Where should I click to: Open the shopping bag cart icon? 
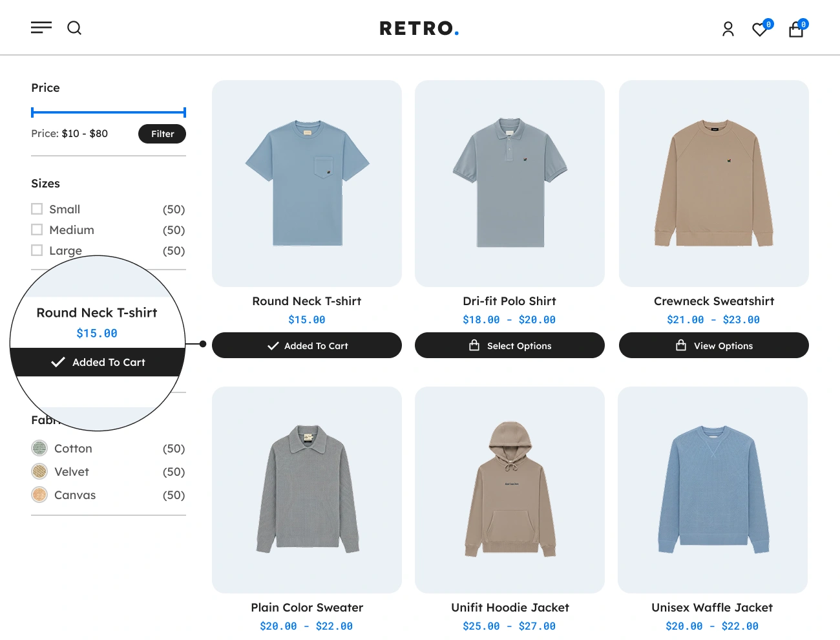796,29
